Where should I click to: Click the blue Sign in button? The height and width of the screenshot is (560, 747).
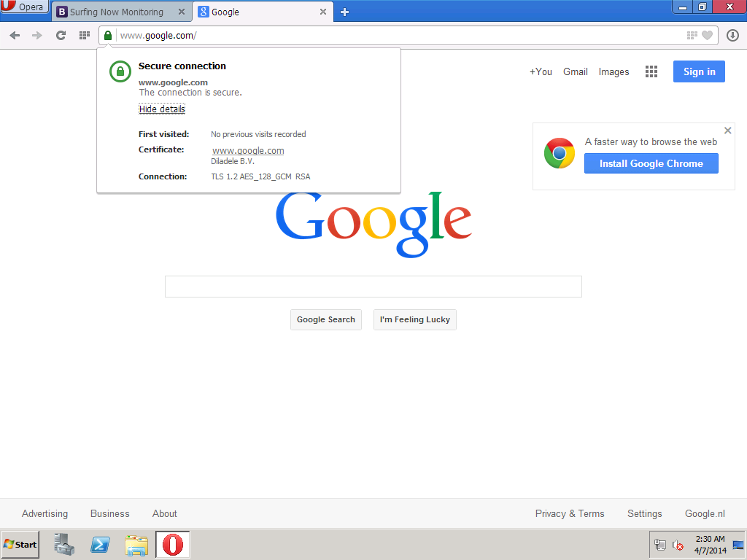pyautogui.click(x=699, y=71)
